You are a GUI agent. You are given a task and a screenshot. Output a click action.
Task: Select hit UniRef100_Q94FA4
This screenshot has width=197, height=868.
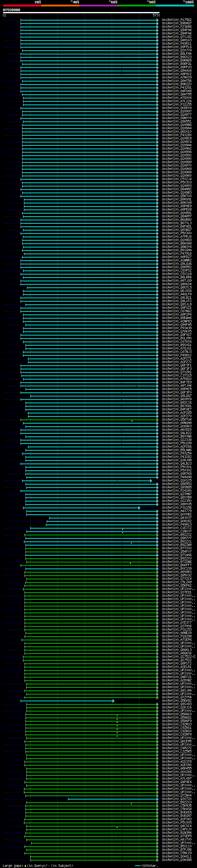tap(176, 30)
